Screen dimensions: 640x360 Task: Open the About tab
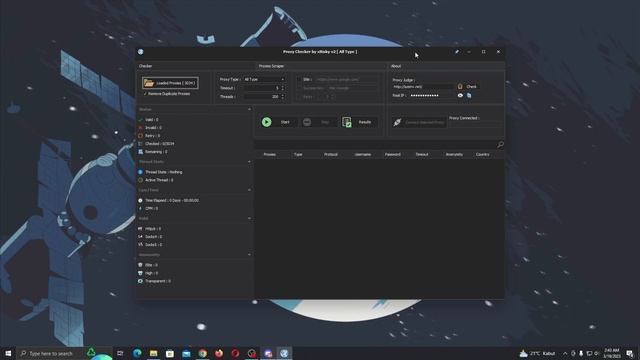pyautogui.click(x=396, y=66)
